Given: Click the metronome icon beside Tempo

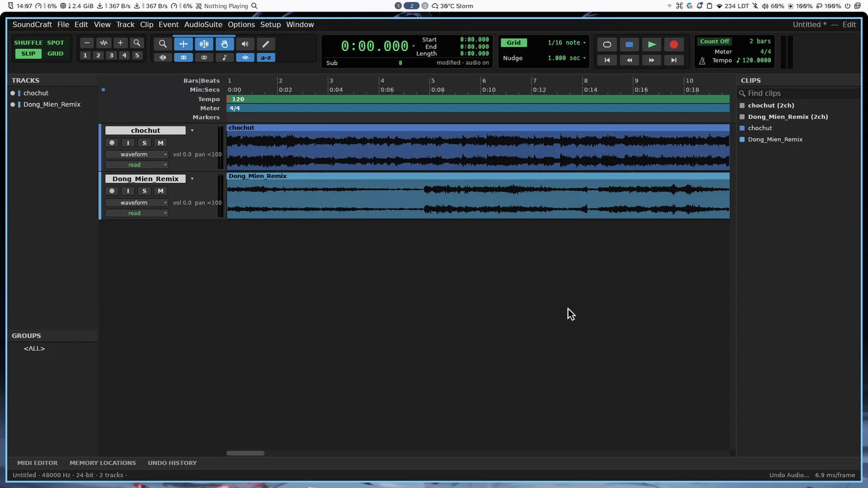Looking at the screenshot, I should point(702,61).
